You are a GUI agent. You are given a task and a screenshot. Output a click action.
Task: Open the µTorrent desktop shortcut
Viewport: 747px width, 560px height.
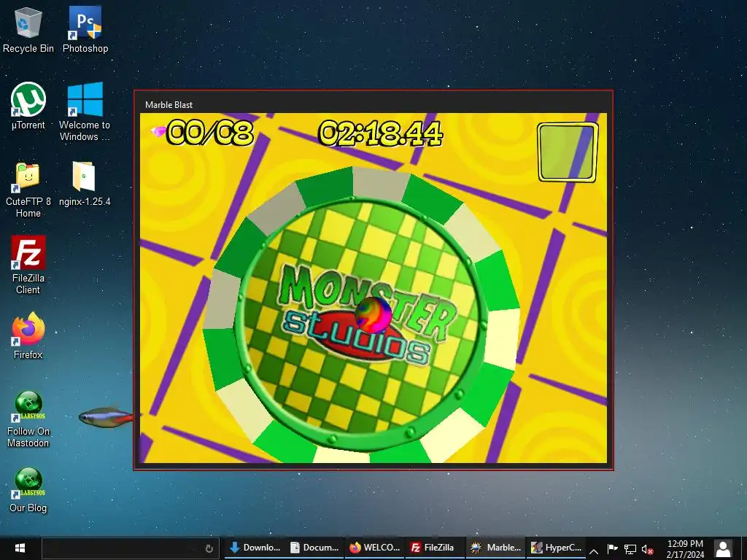(28, 106)
